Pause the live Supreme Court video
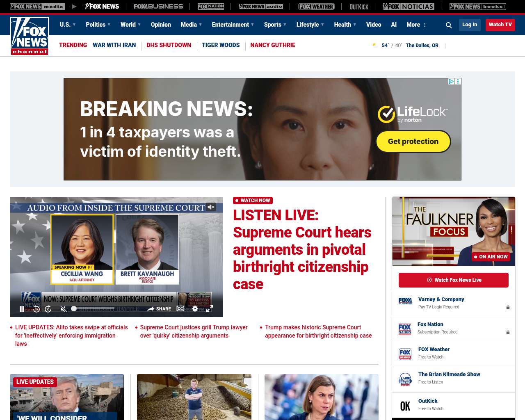This screenshot has width=525, height=420. click(x=22, y=309)
